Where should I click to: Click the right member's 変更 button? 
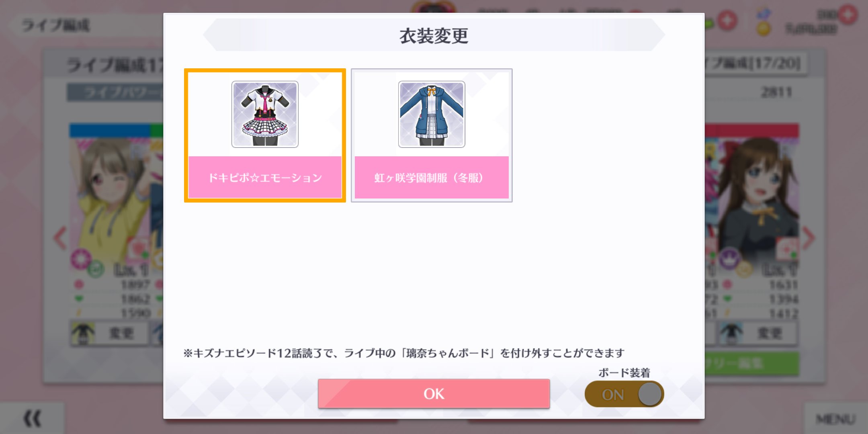tap(757, 333)
